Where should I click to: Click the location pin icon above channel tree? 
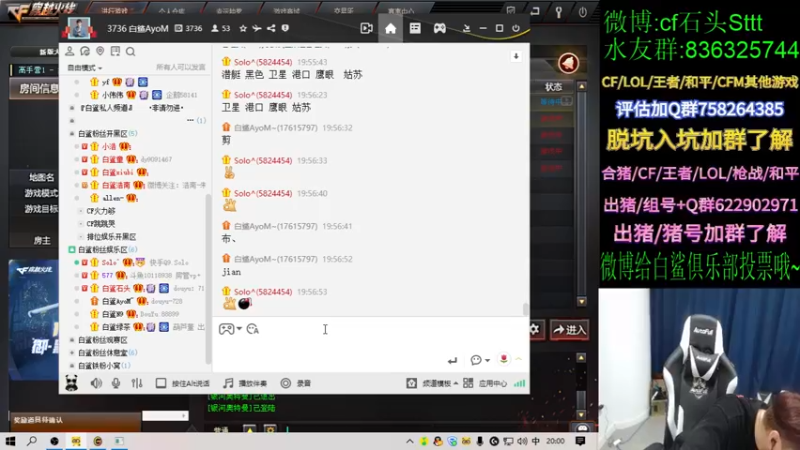[x=100, y=51]
